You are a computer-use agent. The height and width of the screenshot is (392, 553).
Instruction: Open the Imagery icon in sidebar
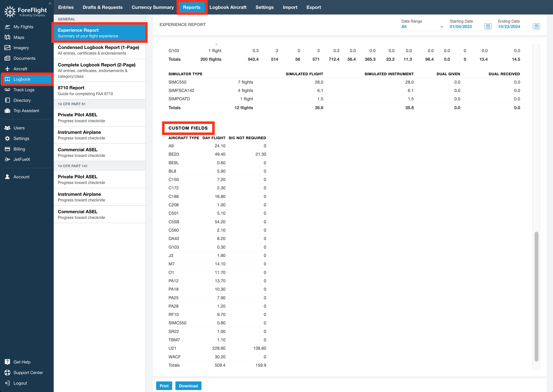coord(7,48)
